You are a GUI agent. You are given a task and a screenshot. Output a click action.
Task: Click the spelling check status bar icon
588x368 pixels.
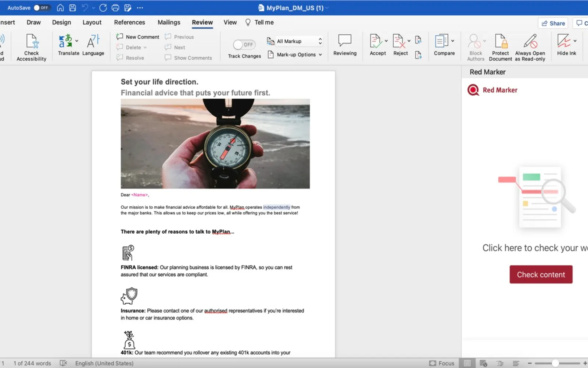click(64, 363)
